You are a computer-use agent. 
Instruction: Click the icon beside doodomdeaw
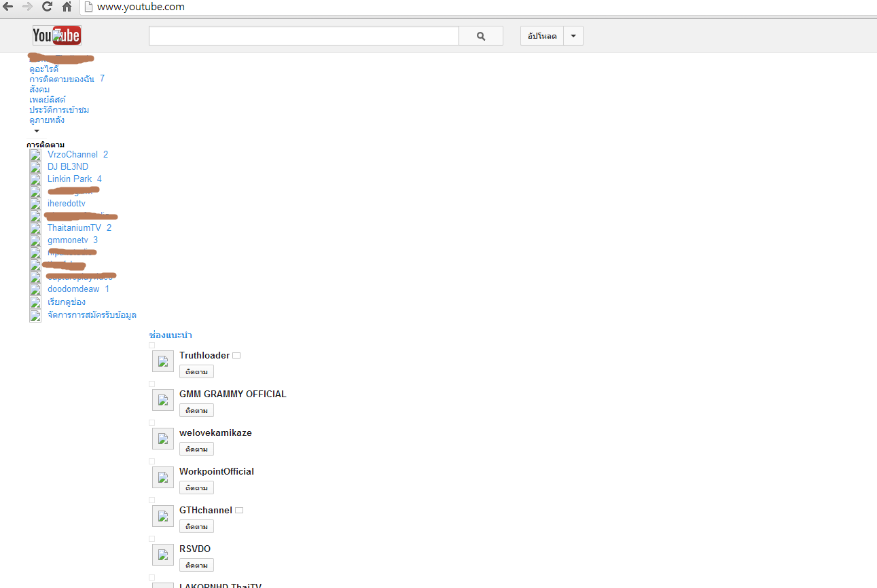[x=35, y=289]
